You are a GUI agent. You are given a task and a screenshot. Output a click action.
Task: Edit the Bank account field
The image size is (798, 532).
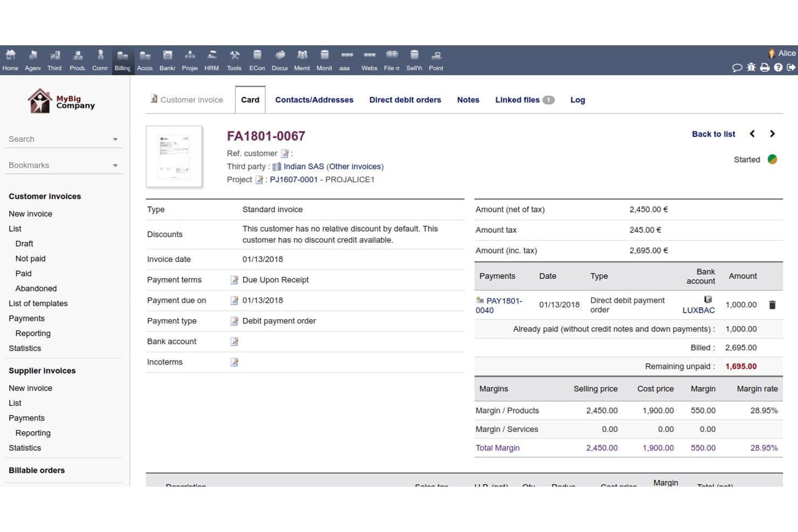point(235,342)
